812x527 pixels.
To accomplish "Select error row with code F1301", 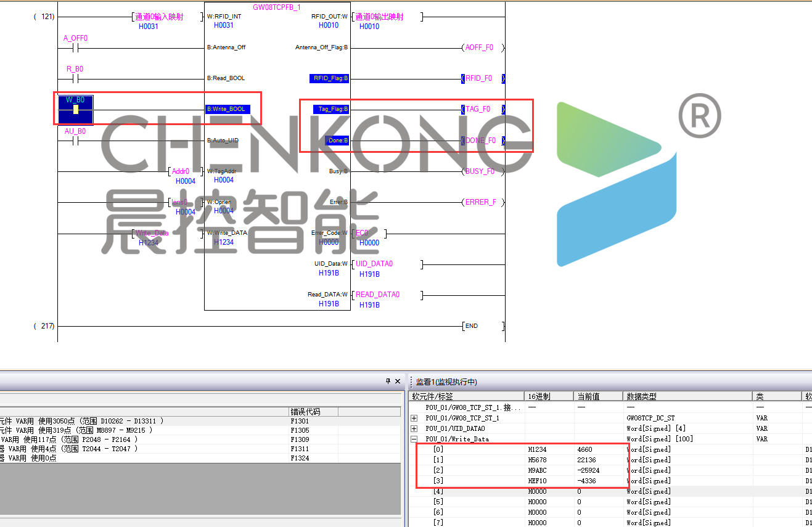I will click(200, 421).
